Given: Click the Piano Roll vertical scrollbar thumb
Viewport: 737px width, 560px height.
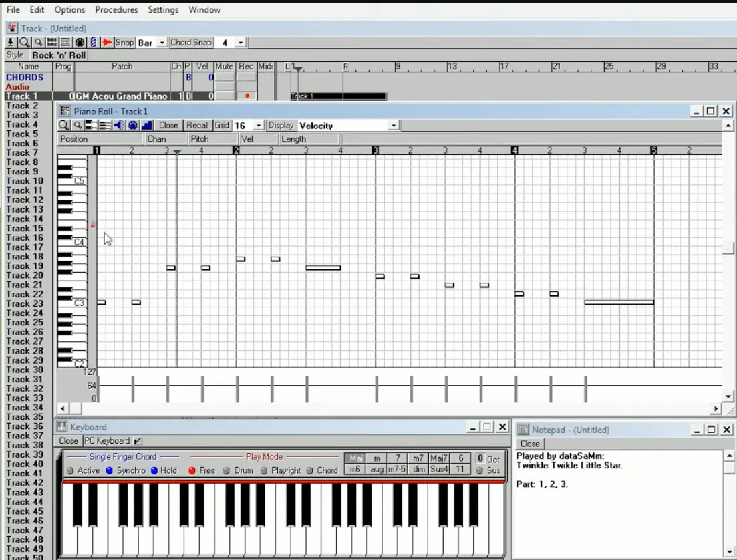Looking at the screenshot, I should pyautogui.click(x=728, y=248).
